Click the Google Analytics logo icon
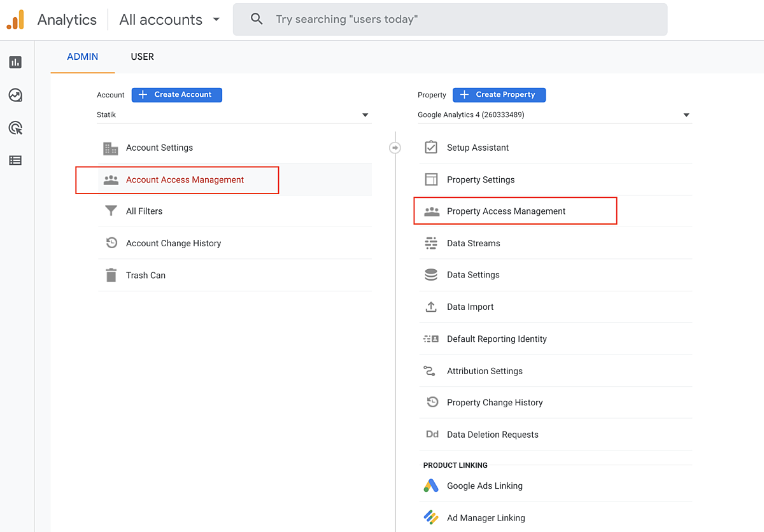Image resolution: width=764 pixels, height=532 pixels. pos(15,20)
